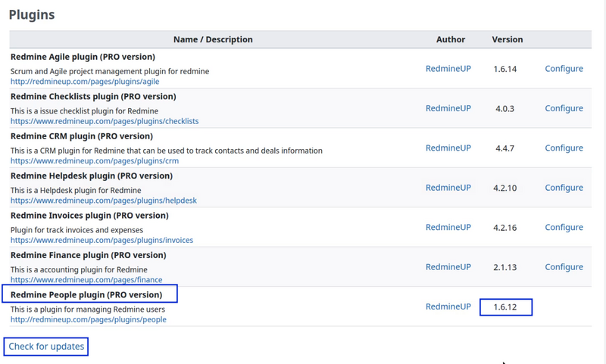Image resolution: width=606 pixels, height=364 pixels.
Task: Click version number 4.2.10
Action: [x=505, y=188]
